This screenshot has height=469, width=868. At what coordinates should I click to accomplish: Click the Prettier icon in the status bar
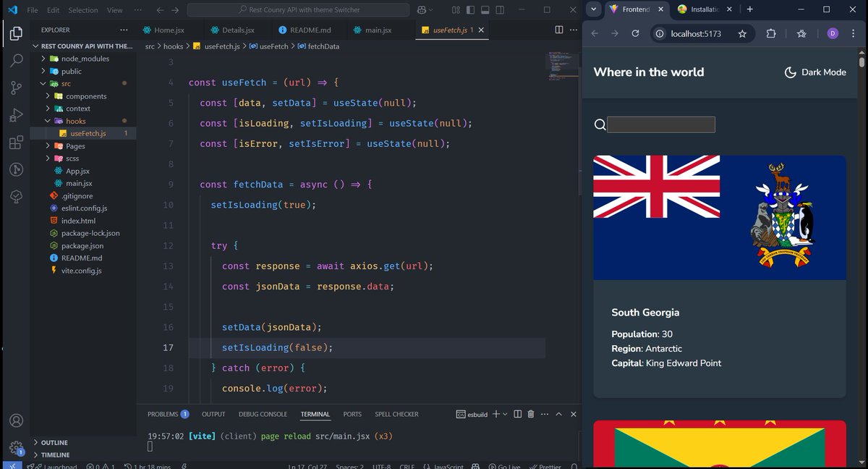tap(545, 467)
